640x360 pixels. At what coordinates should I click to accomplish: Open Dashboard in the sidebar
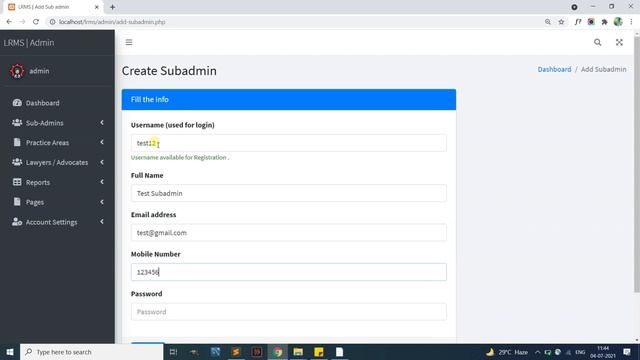tap(57, 103)
